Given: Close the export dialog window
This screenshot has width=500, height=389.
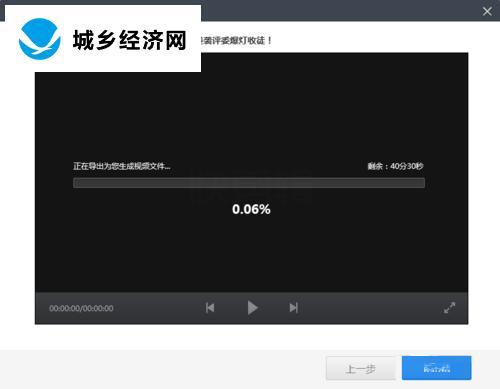Looking at the screenshot, I should point(487,11).
